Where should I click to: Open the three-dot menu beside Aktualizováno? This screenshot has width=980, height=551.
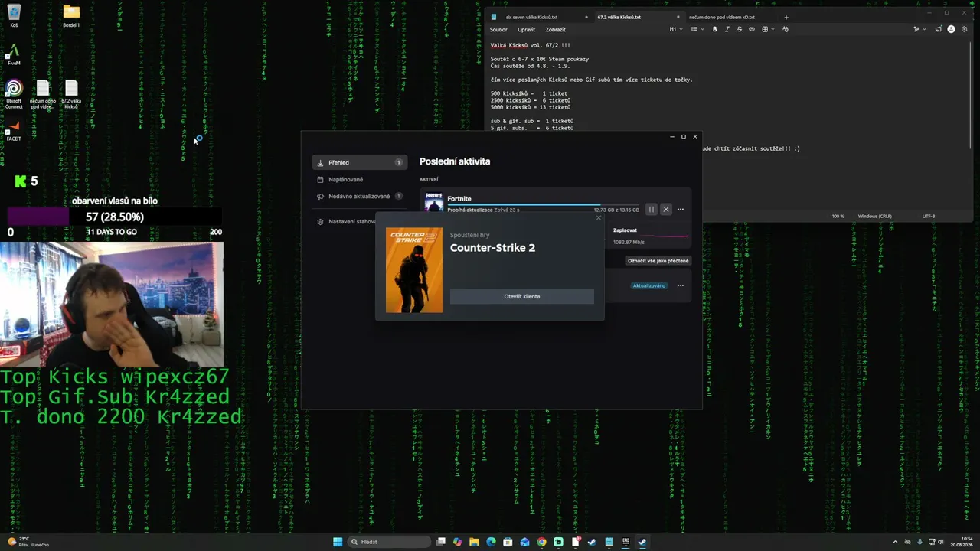pos(680,285)
